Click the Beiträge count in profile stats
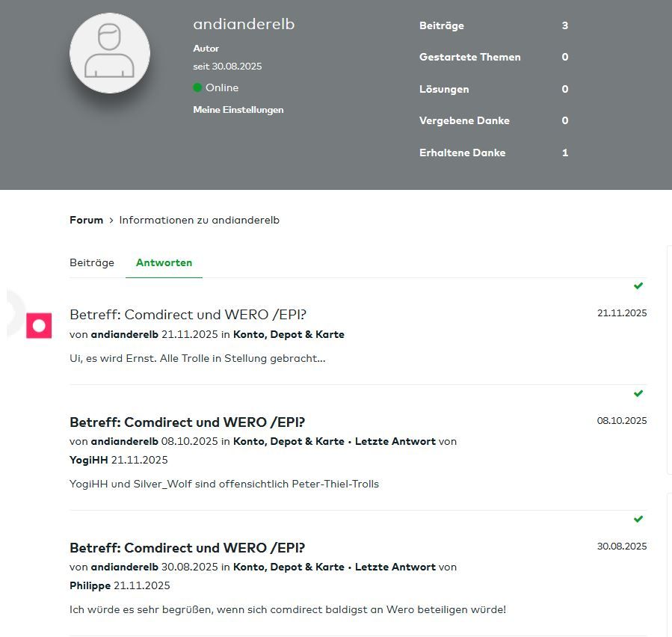Screen dimensions: 672x637 565,25
